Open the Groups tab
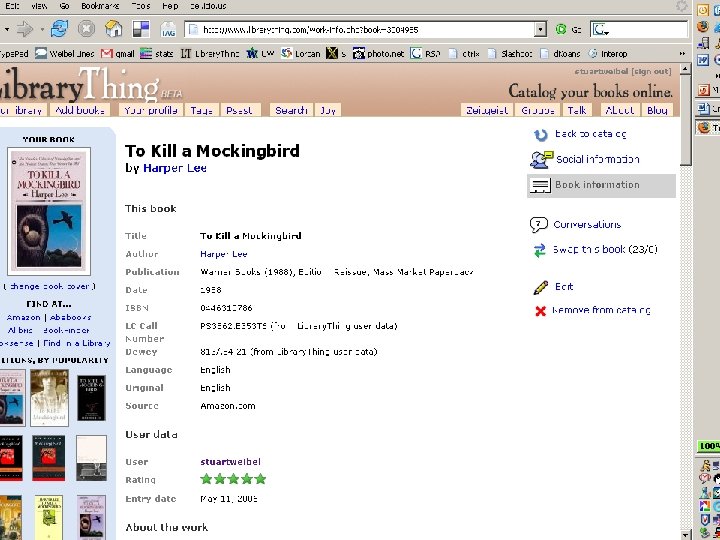 click(x=538, y=110)
